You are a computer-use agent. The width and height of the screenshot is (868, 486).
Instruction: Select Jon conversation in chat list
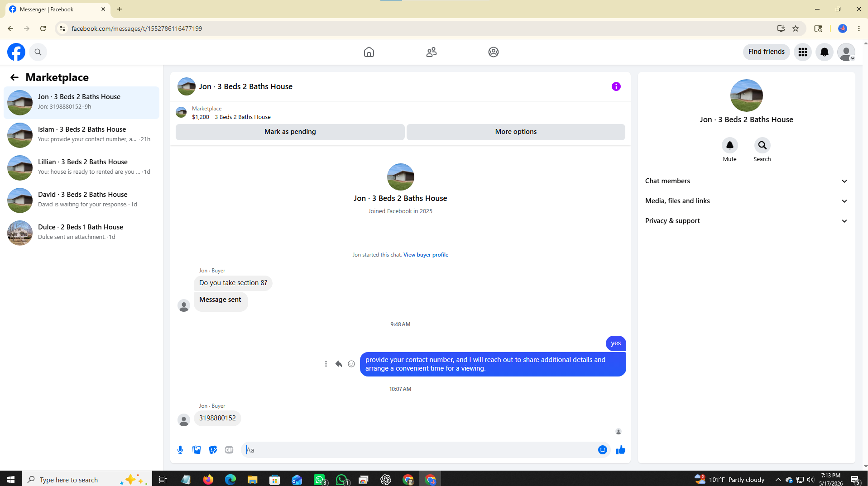click(82, 102)
